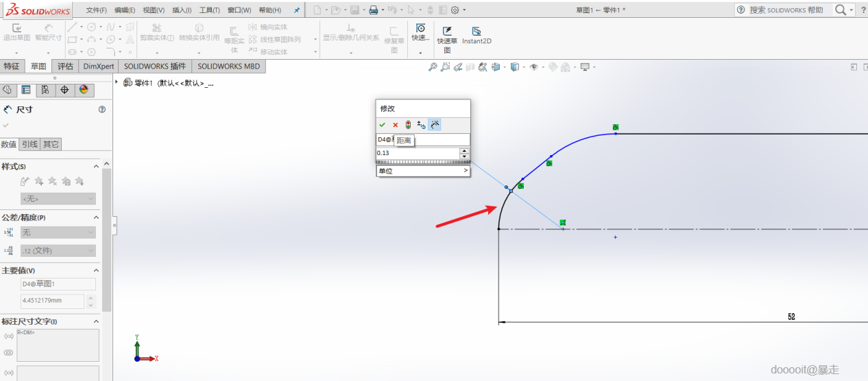
Task: Open the ConfigurationManager panel tab
Action: [45, 90]
